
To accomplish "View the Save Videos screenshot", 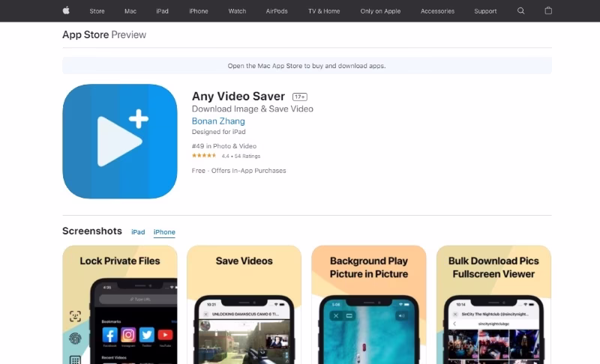I will tap(244, 304).
